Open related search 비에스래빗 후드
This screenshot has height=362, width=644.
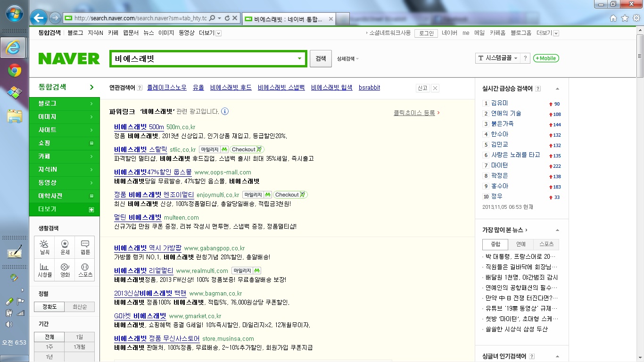pyautogui.click(x=231, y=88)
